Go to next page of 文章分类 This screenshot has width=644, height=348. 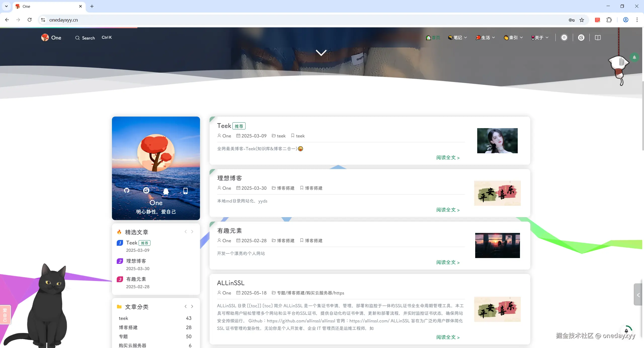coord(192,307)
